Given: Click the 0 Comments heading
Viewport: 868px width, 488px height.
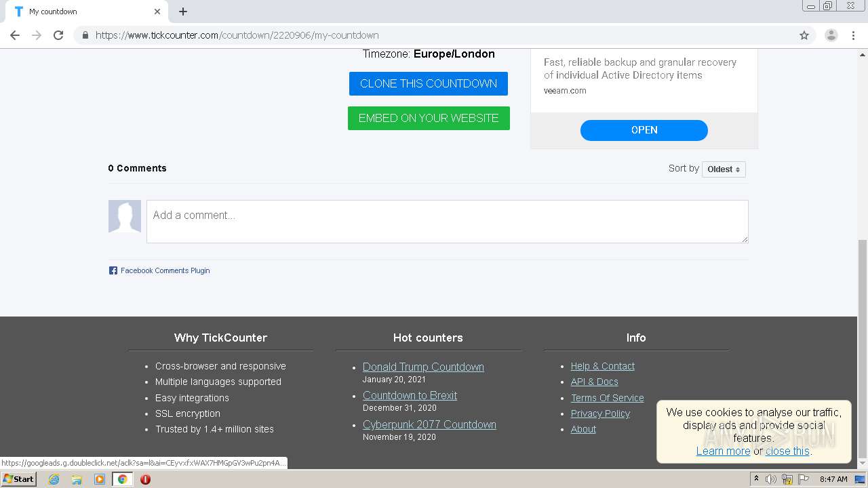Looking at the screenshot, I should pyautogui.click(x=137, y=168).
